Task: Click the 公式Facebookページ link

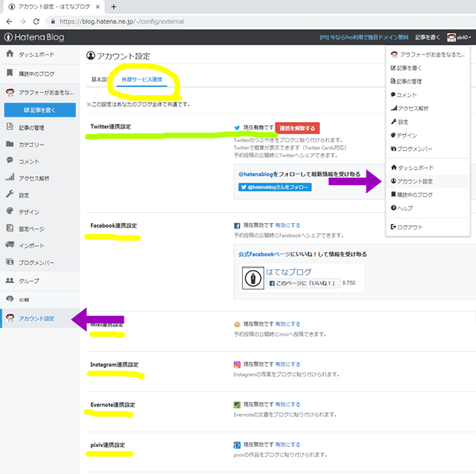Action: [x=264, y=254]
